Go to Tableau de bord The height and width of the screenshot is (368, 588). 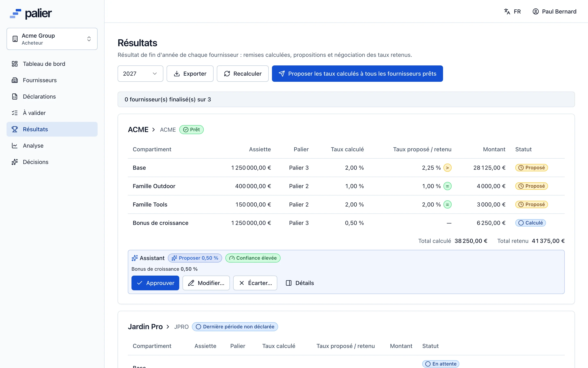pos(52,64)
